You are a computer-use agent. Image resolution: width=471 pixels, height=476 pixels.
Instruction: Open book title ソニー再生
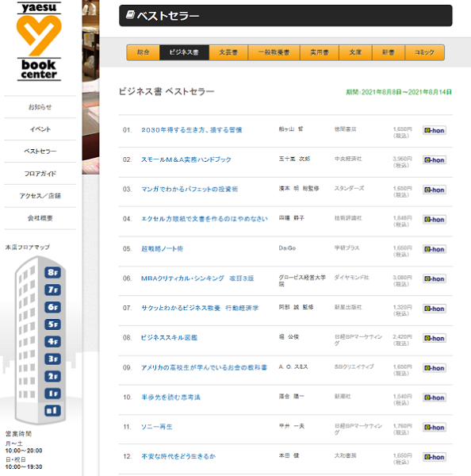pos(156,427)
